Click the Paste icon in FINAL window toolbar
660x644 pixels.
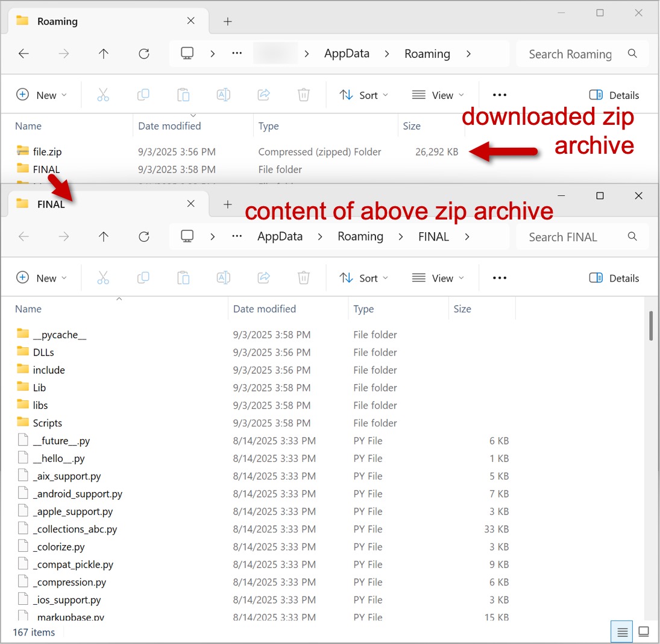(x=183, y=278)
